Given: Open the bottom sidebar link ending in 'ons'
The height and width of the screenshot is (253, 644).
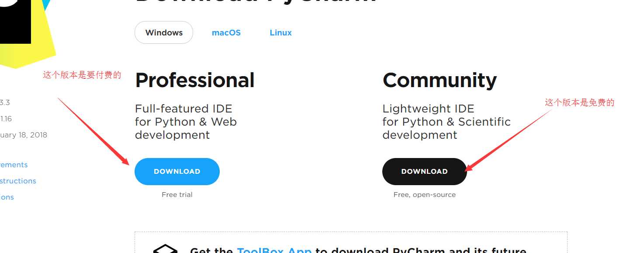Looking at the screenshot, I should coord(7,197).
